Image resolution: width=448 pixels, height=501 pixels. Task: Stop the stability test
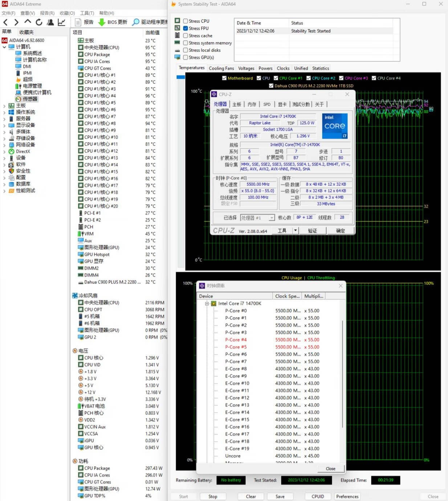(x=213, y=497)
